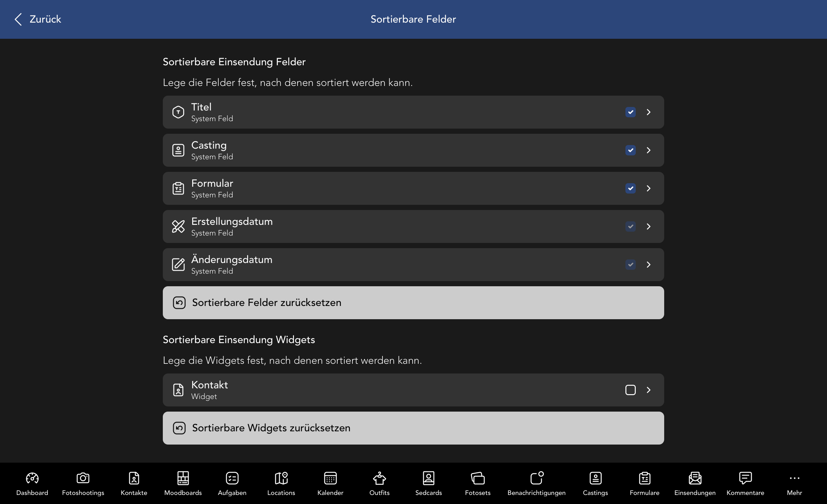Expand the Änderungsdatum row chevron
This screenshot has height=504, width=827.
tap(648, 264)
